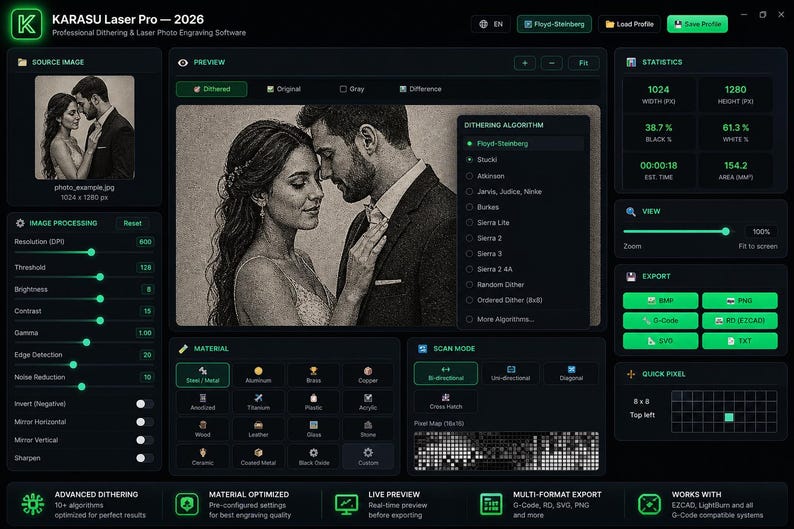The width and height of the screenshot is (794, 529).
Task: Toggle the Mirror Horizontal switch
Action: [144, 422]
